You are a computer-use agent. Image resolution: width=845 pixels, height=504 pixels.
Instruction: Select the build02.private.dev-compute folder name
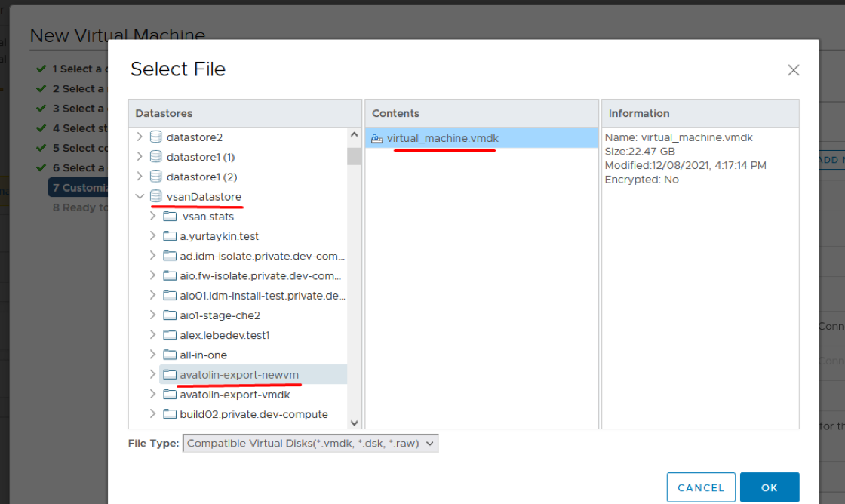click(253, 414)
